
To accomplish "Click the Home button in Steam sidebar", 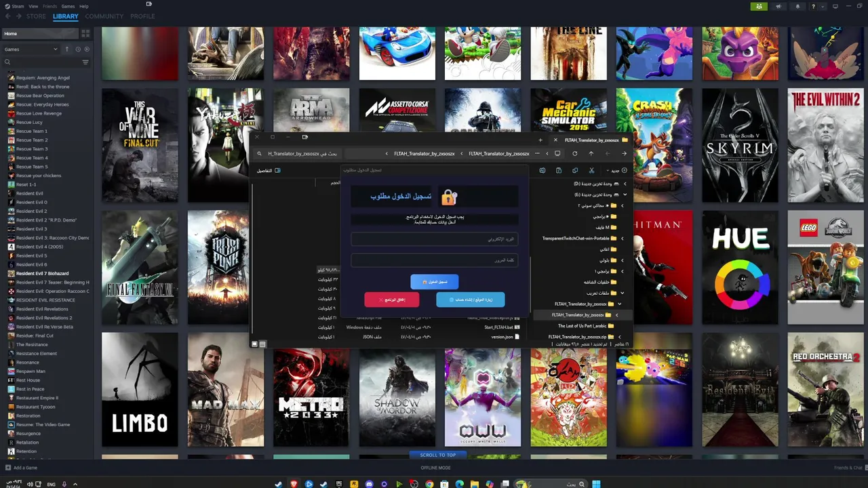I will click(40, 33).
